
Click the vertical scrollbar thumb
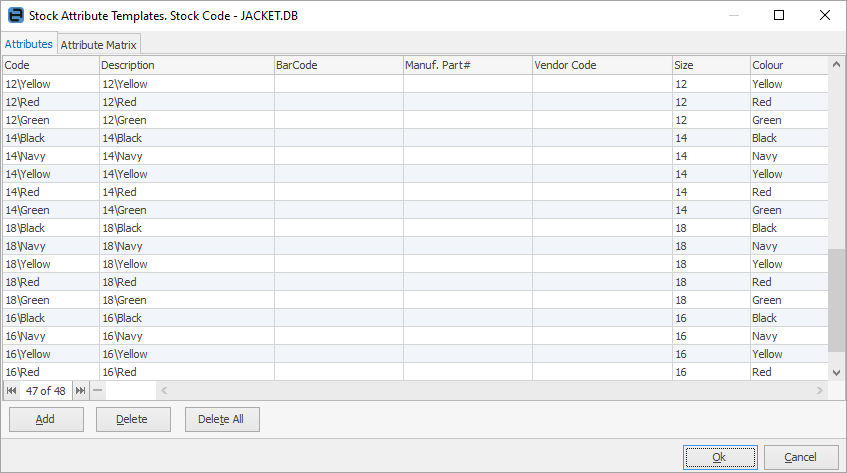coord(836,300)
